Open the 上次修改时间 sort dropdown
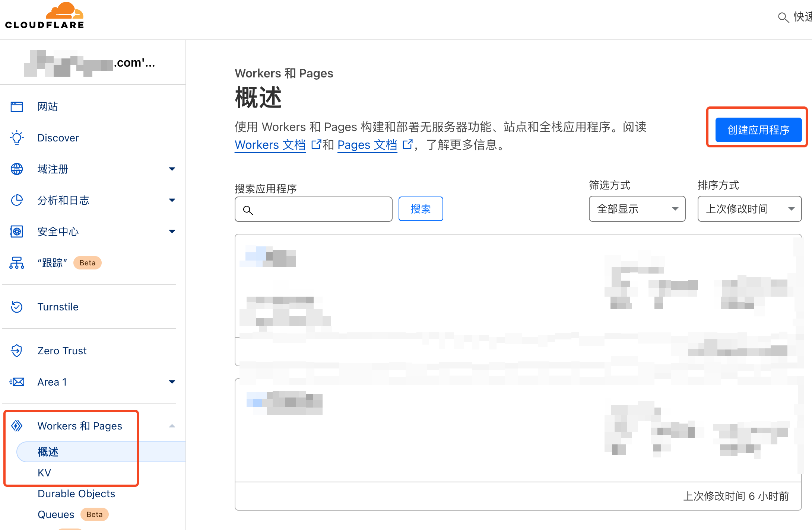 pyautogui.click(x=749, y=209)
